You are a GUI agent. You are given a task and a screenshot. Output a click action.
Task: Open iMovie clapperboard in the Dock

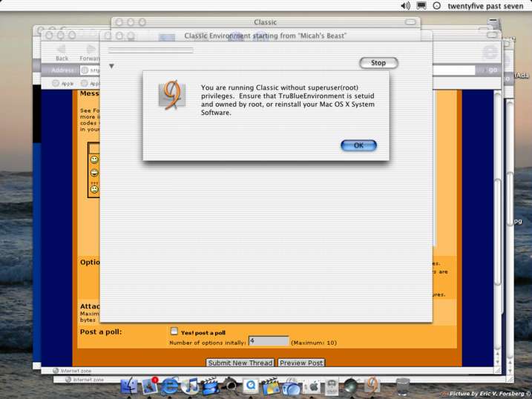coord(210,386)
